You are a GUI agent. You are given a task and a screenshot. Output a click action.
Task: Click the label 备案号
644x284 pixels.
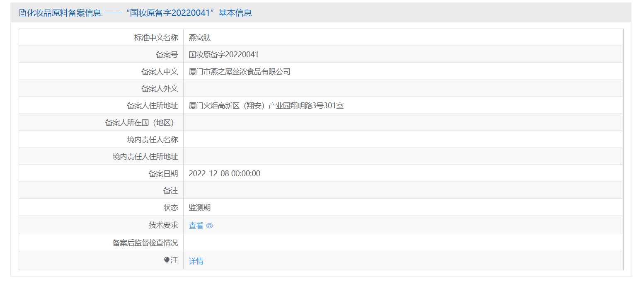[167, 55]
